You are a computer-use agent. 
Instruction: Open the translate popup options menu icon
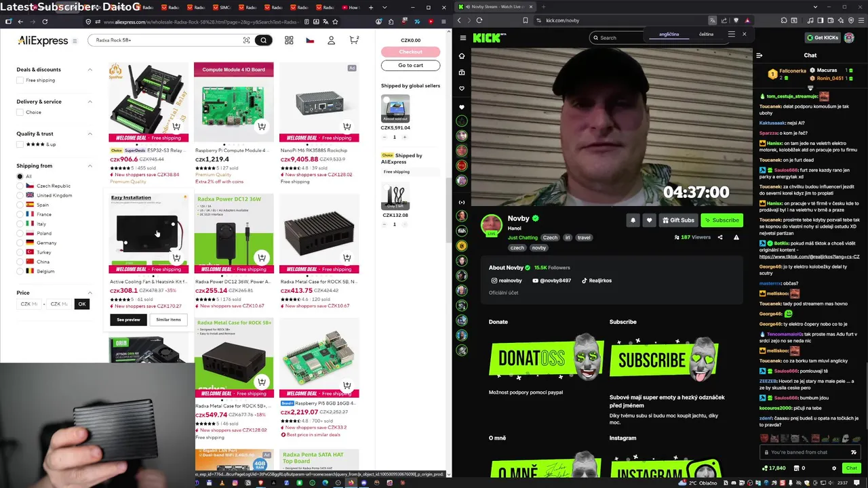coord(731,34)
